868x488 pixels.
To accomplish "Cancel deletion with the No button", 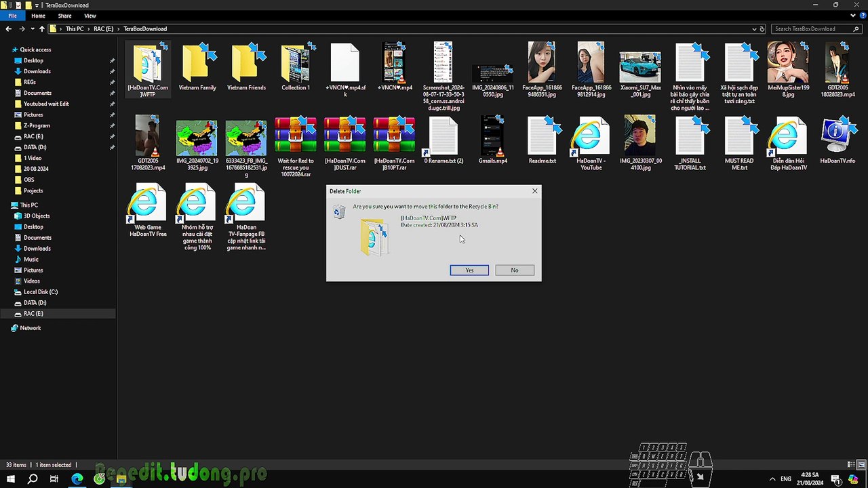I will coord(515,270).
